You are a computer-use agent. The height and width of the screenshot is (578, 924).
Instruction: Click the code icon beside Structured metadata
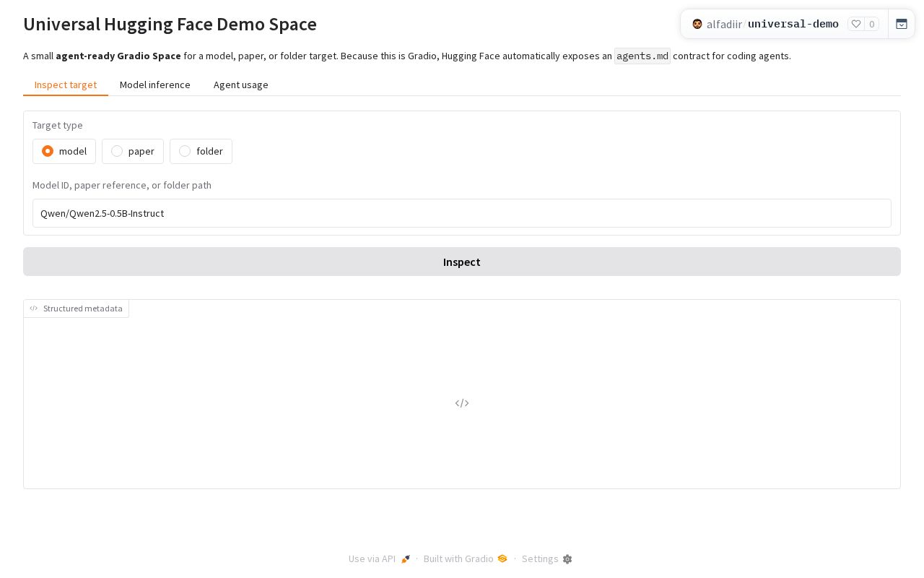(34, 309)
